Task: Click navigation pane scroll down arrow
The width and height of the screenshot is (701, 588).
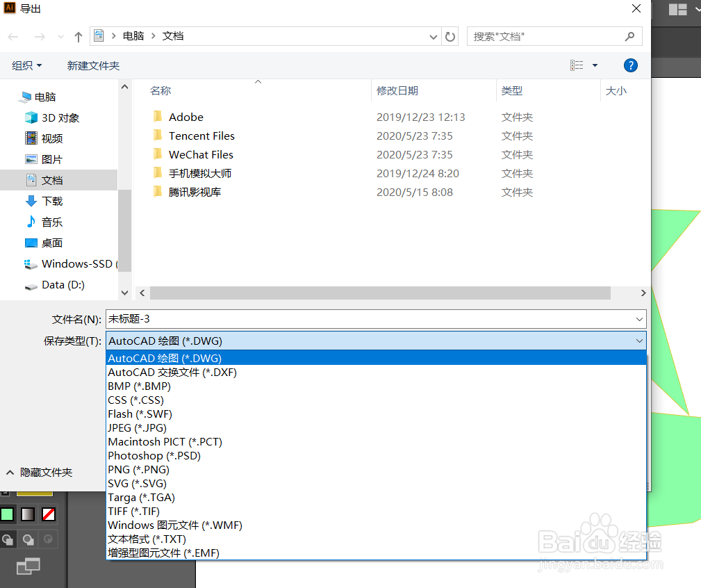Action: 125,293
